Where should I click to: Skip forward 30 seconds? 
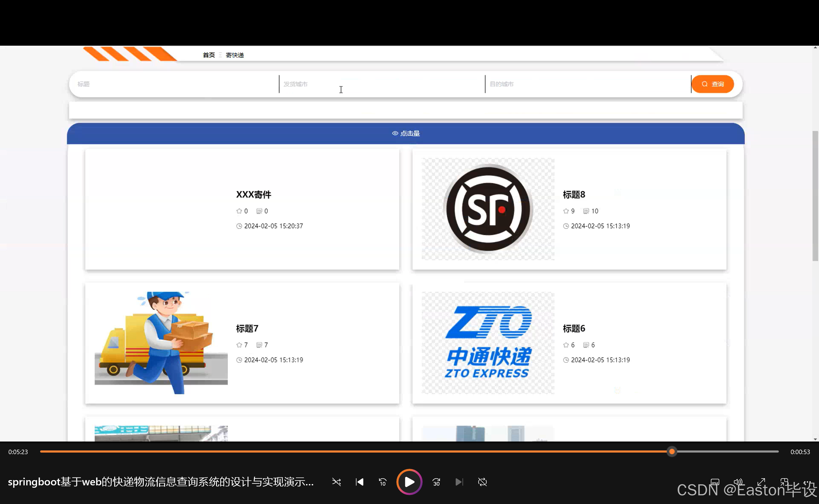[x=436, y=482]
